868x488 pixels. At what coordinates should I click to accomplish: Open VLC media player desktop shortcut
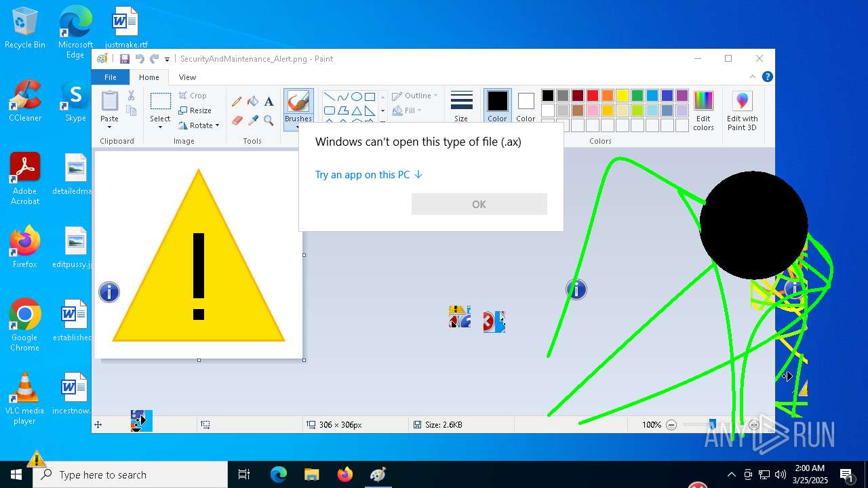25,399
